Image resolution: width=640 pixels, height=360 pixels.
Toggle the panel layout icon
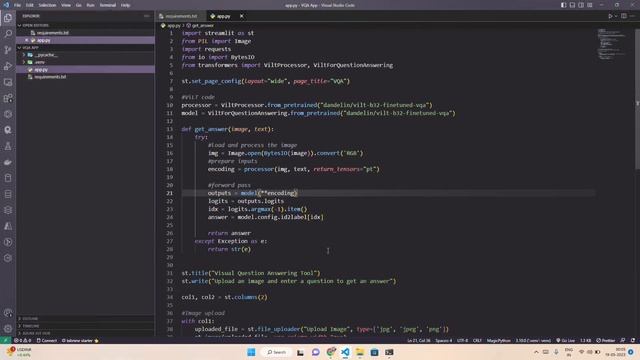pos(572,5)
